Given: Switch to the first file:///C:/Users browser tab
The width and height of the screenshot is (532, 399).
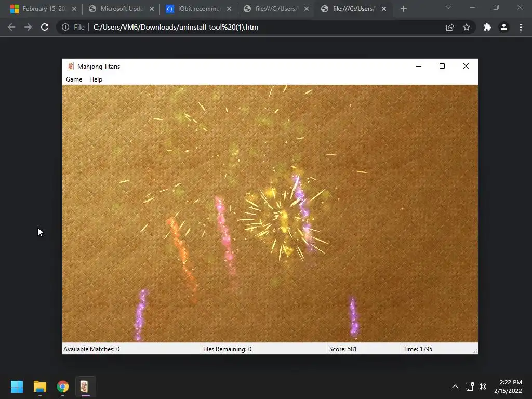Looking at the screenshot, I should (x=276, y=9).
